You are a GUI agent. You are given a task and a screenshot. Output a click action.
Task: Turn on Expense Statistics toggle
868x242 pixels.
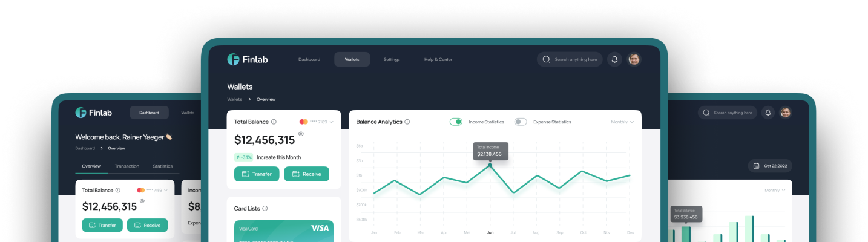tap(521, 122)
